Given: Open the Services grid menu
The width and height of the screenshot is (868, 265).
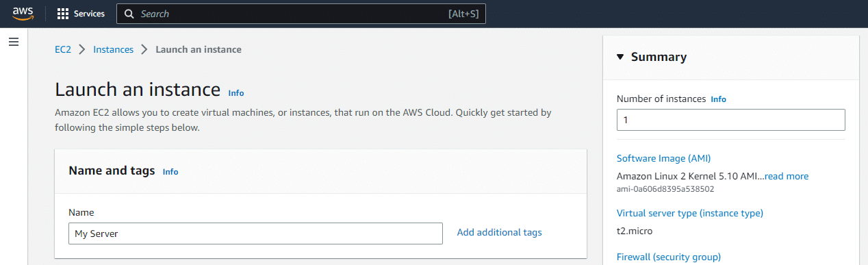Looking at the screenshot, I should (63, 14).
